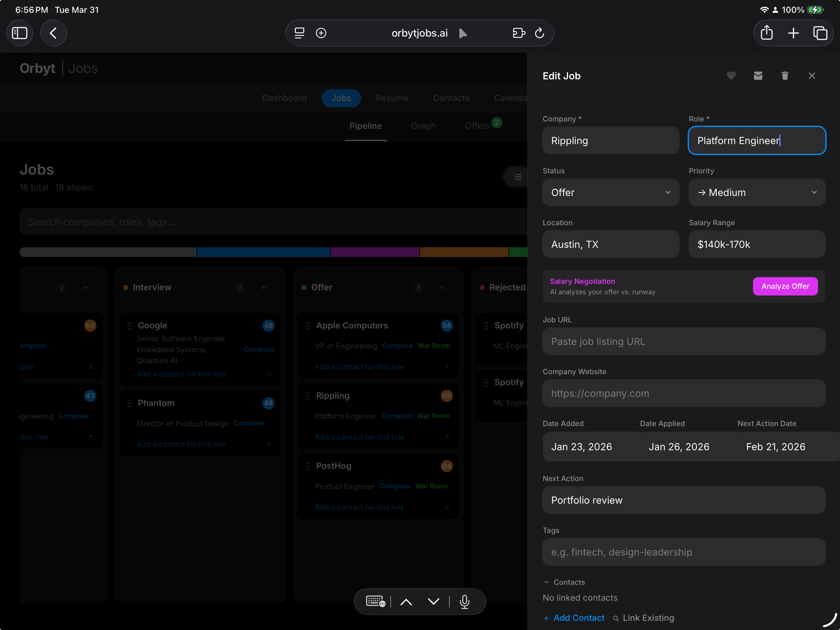Click the blue segment of the pipeline bar
840x630 pixels.
click(x=263, y=252)
